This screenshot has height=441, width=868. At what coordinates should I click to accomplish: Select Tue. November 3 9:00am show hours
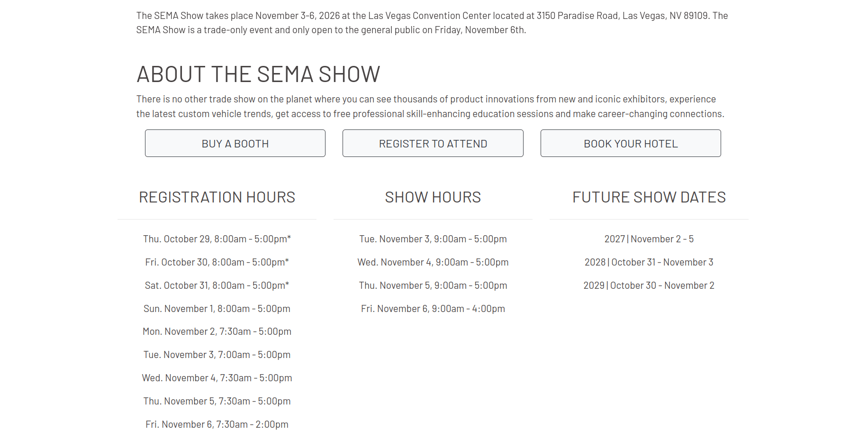pos(433,239)
